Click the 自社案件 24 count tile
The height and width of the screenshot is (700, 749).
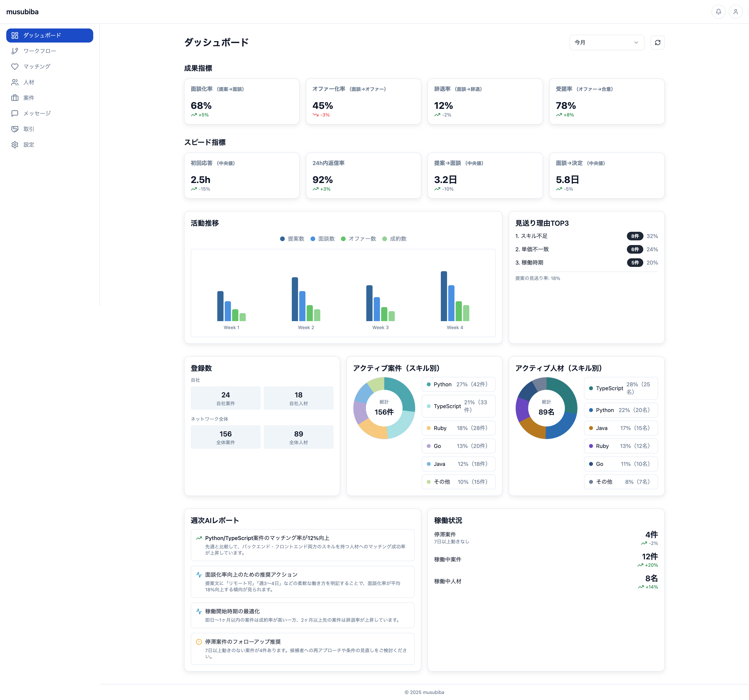(x=225, y=398)
